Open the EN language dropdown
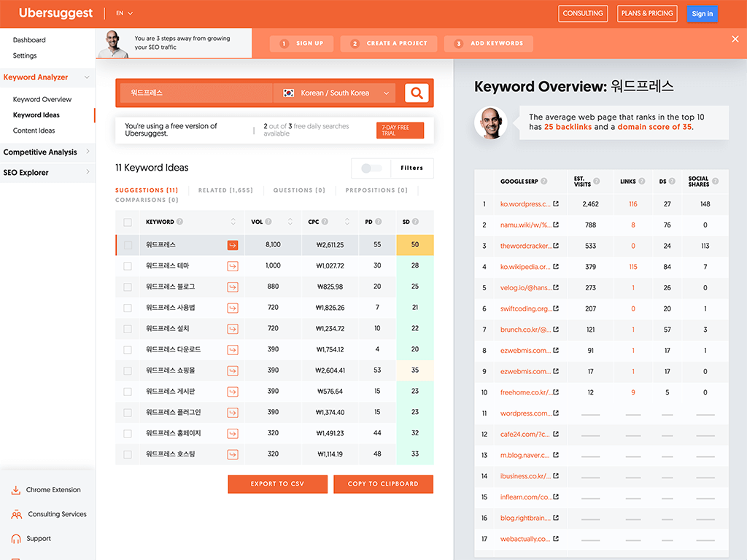Screen dimensions: 747x560 pos(124,13)
